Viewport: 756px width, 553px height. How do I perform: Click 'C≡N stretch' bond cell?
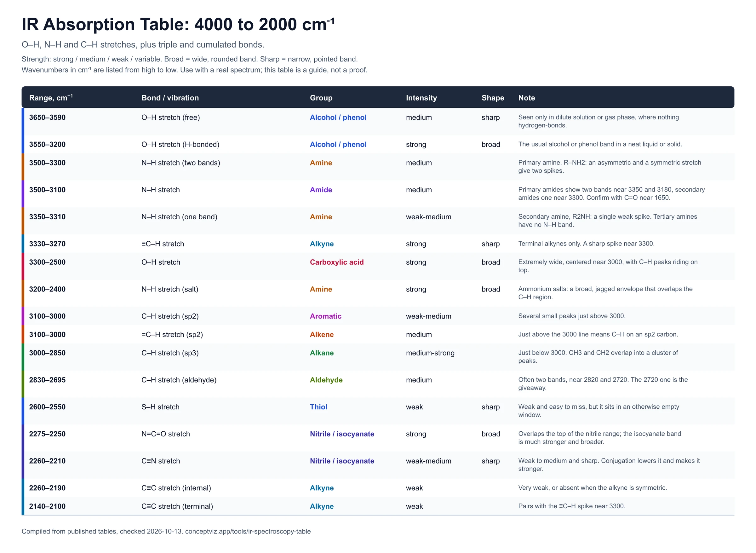(161, 461)
